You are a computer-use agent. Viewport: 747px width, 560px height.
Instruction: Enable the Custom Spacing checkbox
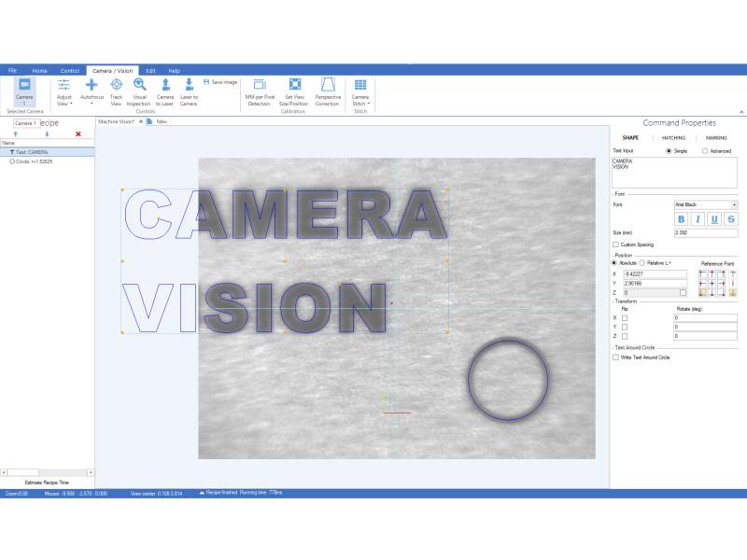tap(615, 245)
